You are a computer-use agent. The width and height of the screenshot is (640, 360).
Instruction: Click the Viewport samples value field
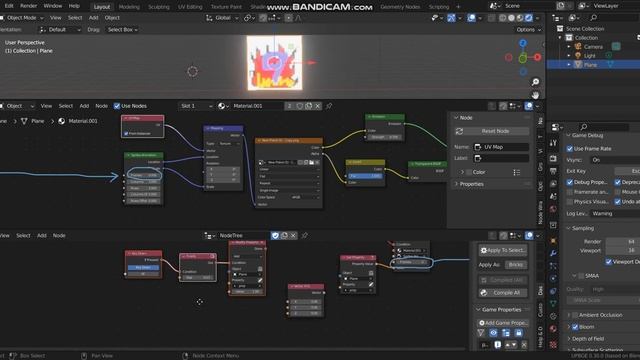point(623,250)
